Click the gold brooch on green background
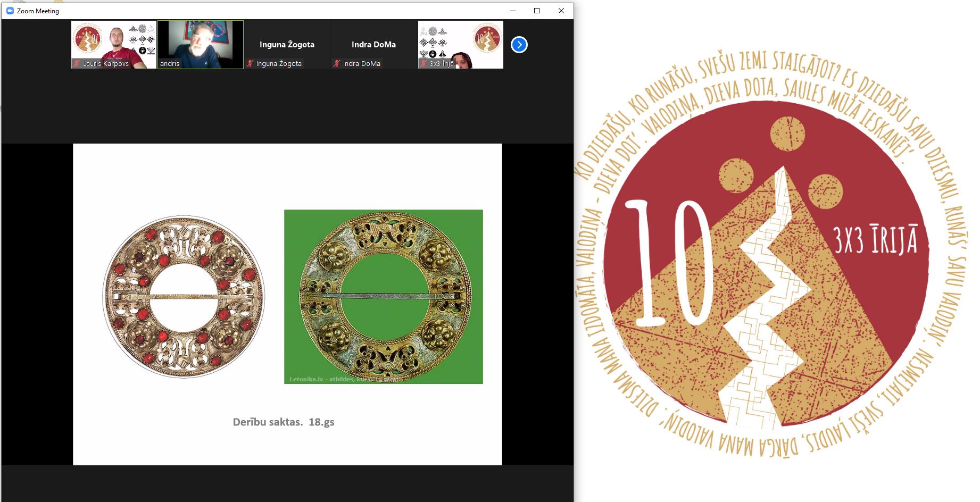The width and height of the screenshot is (980, 502). pyautogui.click(x=384, y=297)
